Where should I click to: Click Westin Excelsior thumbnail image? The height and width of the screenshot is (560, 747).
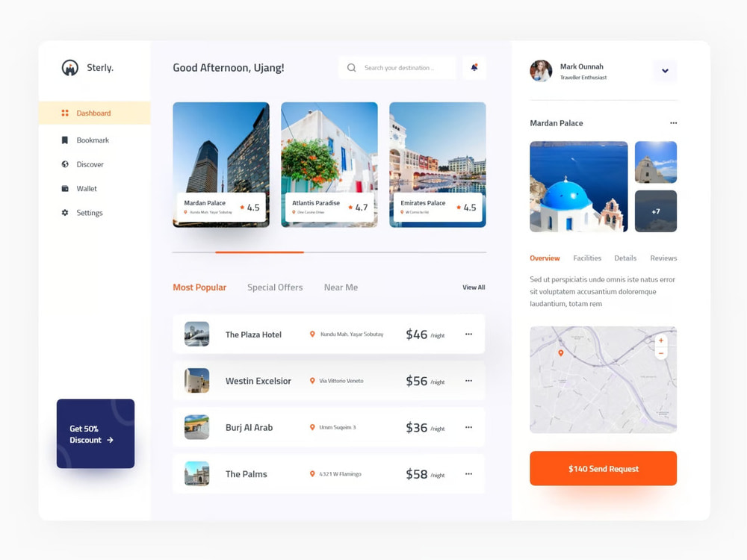pyautogui.click(x=196, y=381)
